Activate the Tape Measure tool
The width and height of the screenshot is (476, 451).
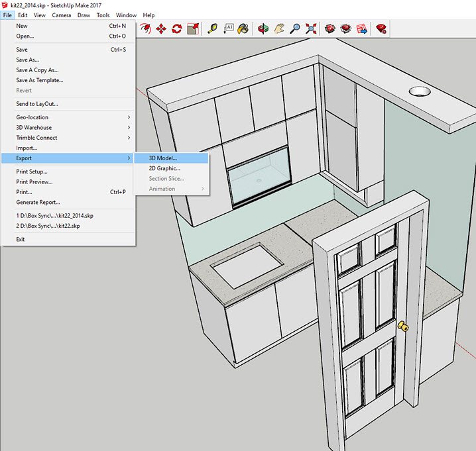click(x=213, y=28)
